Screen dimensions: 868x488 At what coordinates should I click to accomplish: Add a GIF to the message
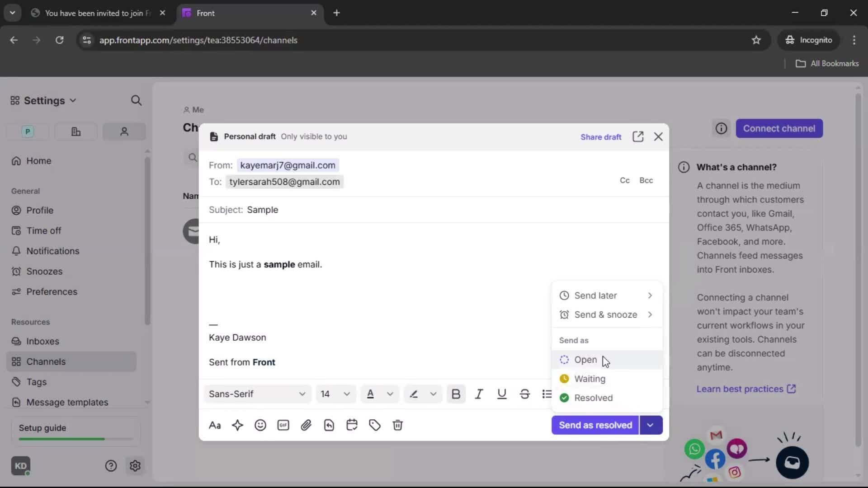pyautogui.click(x=283, y=425)
